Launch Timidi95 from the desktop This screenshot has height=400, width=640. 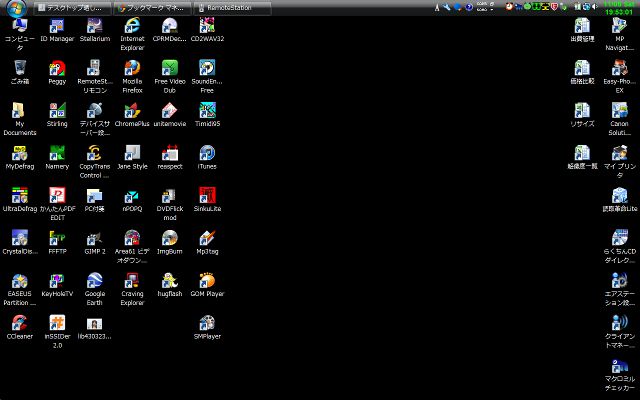click(x=207, y=115)
